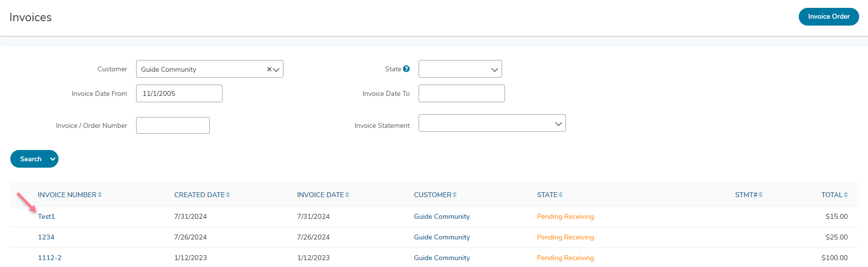Viewport: 868px width, 267px height.
Task: Sort by State column arrows
Action: coord(561,195)
